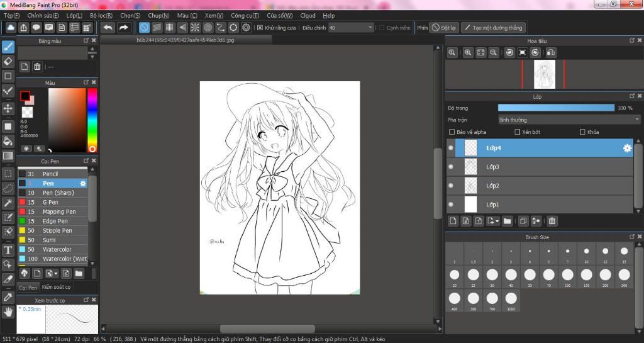The width and height of the screenshot is (644, 343).
Task: Toggle the Khử răng cưa checkbox
Action: tap(260, 28)
